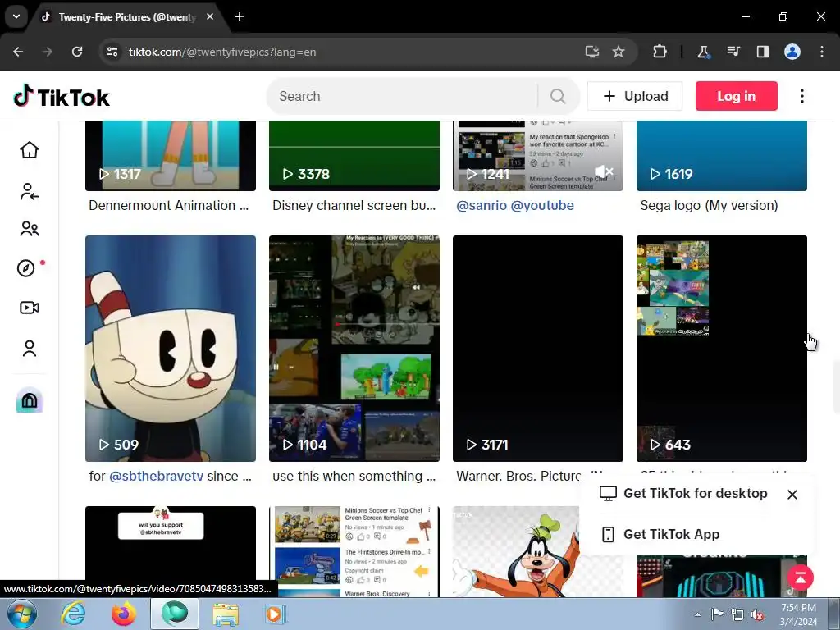Open the video with 1317 views
Image resolution: width=840 pixels, height=630 pixels.
click(x=171, y=155)
